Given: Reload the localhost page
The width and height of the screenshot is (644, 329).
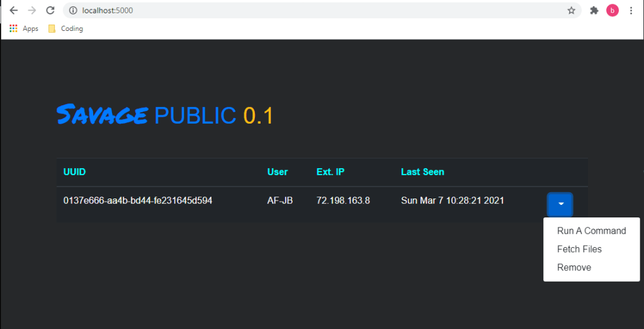Looking at the screenshot, I should (x=50, y=11).
